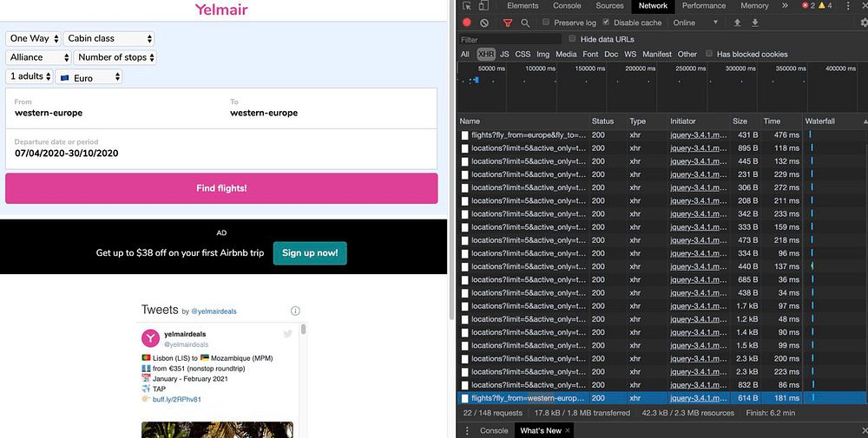Viewport: 868px width, 438px height.
Task: Open the Euro currency dropdown
Action: point(89,77)
